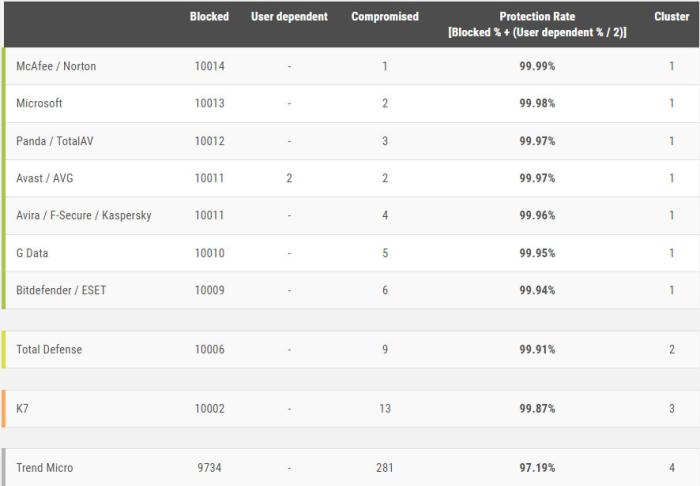Click the orange cluster bar beside K7
This screenshot has width=700, height=486.
[x=3, y=409]
